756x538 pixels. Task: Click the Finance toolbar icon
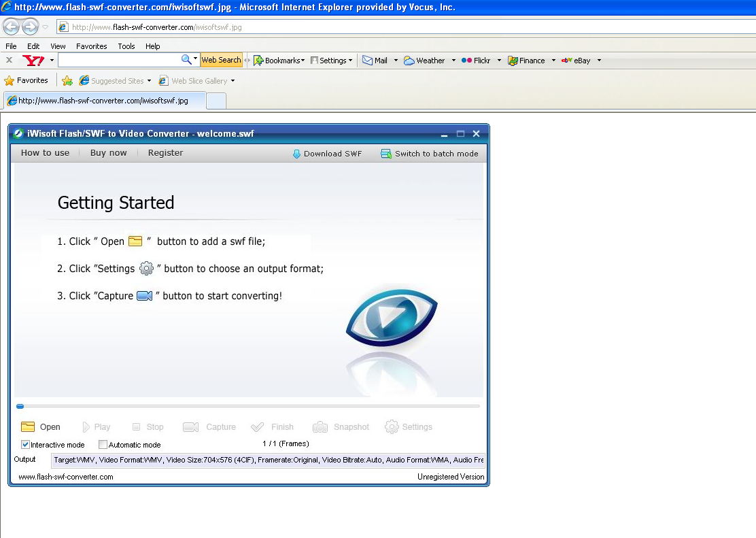pos(513,61)
